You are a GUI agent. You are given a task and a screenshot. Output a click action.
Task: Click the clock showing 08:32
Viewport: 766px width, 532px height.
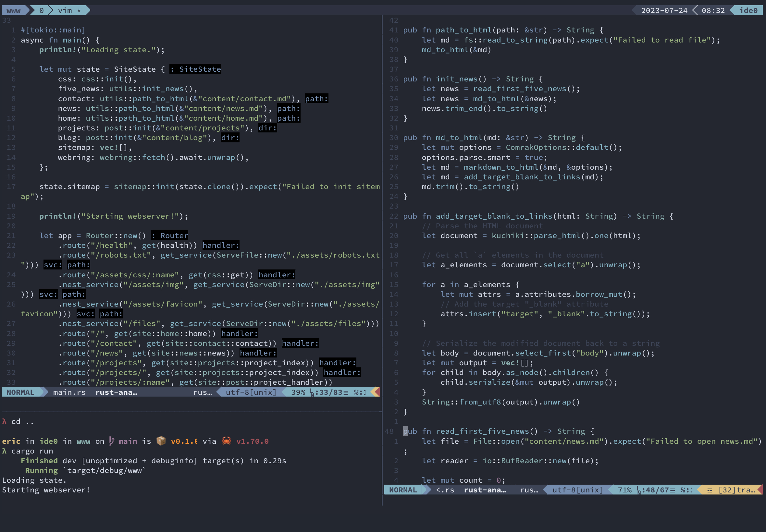point(714,10)
